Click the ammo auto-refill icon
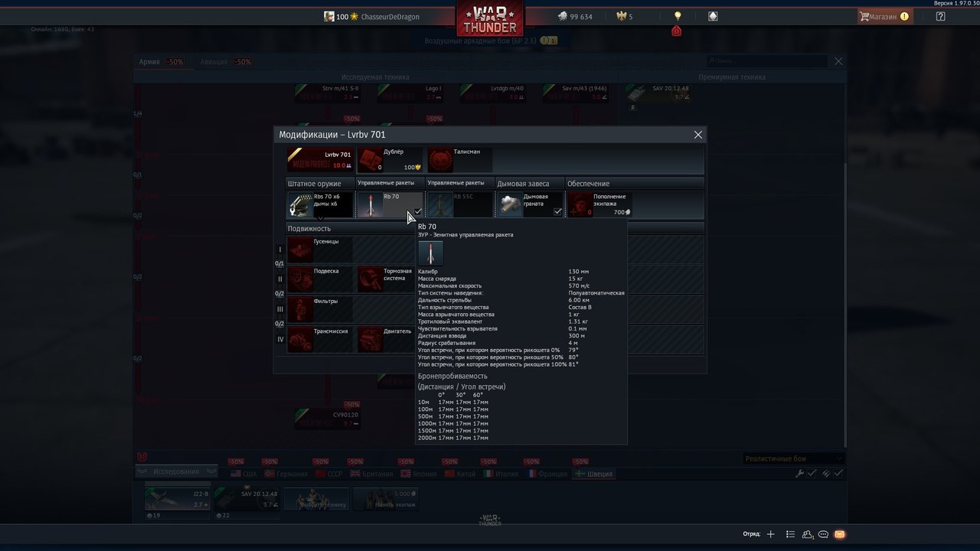Image resolution: width=980 pixels, height=551 pixels. (826, 474)
